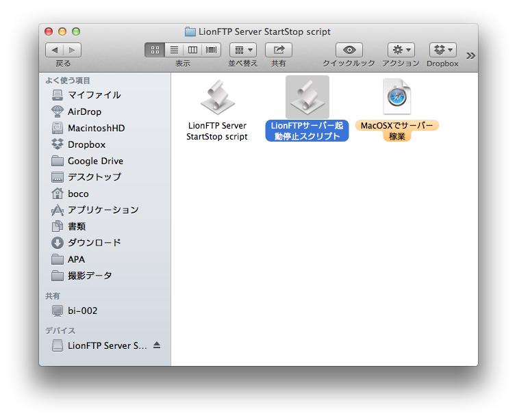Click the LionFTPサーバー起動停止スクリプト filename label
Screen dimensions: 517x420
pos(307,131)
